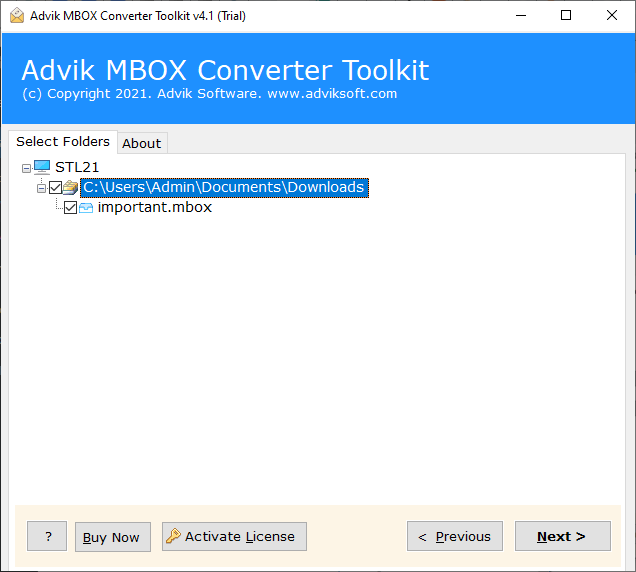The height and width of the screenshot is (572, 636).
Task: Minimize the Advik MBOX Converter window
Action: click(519, 15)
